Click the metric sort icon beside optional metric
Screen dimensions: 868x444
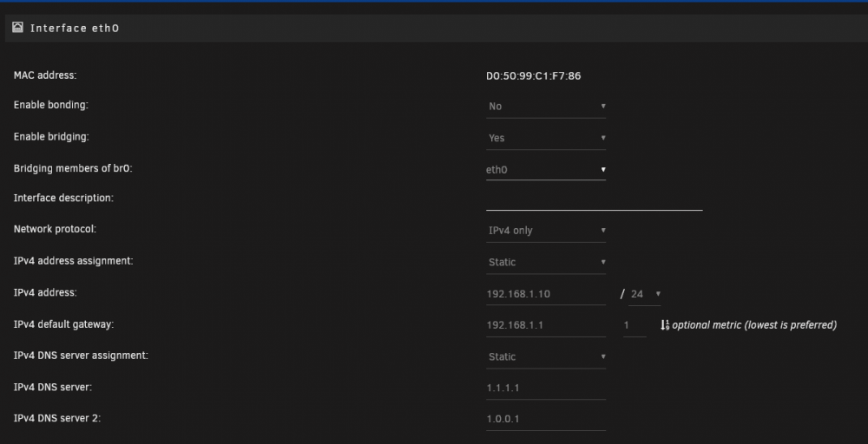click(665, 325)
